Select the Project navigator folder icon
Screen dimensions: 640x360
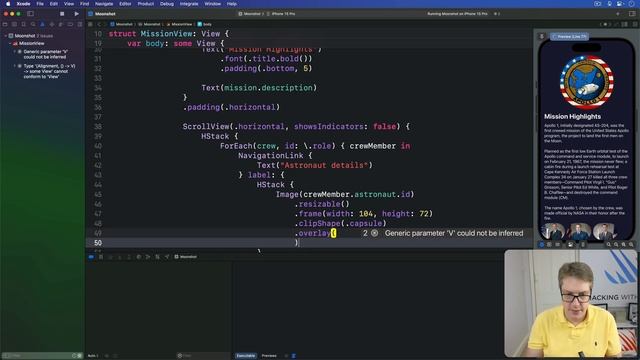coord(5,24)
